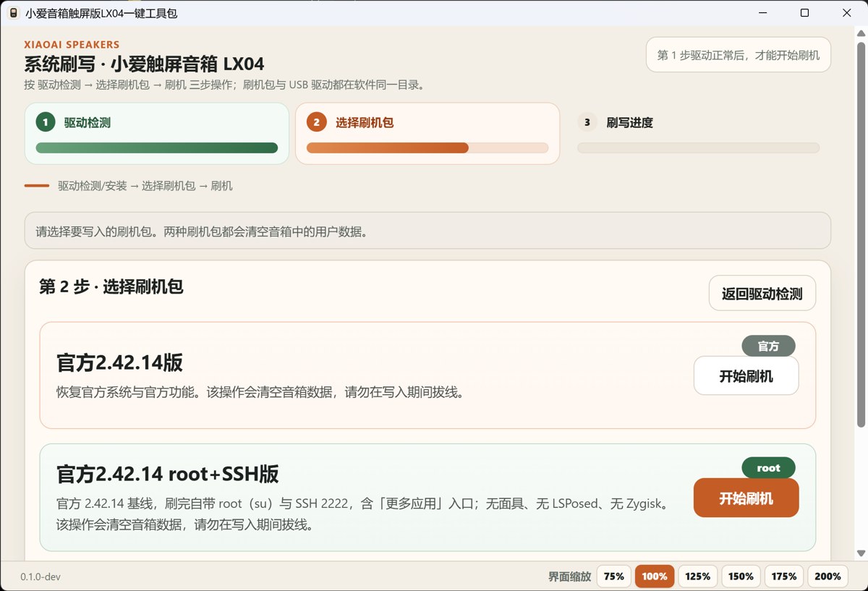Start flashing root+SSH版 with 开始刷机
Image resolution: width=868 pixels, height=591 pixels.
746,498
